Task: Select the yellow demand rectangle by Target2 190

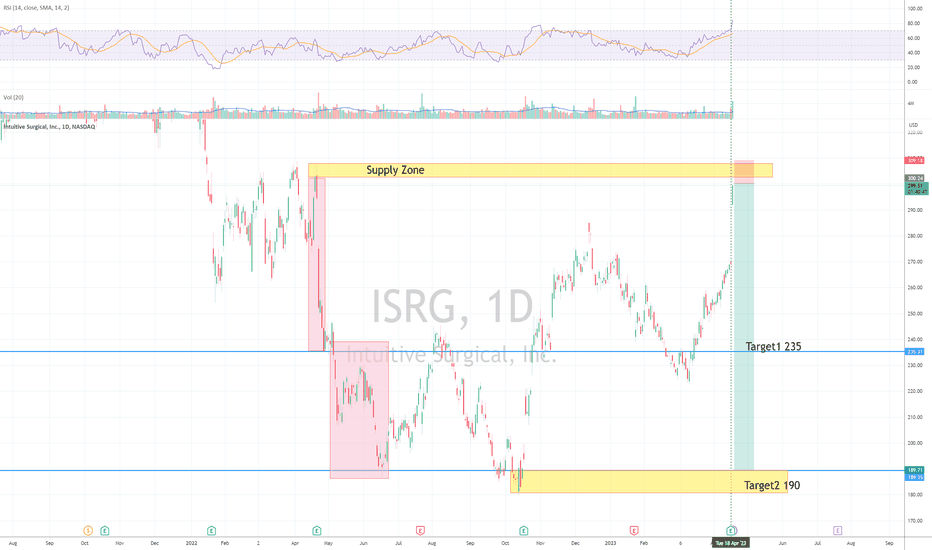Action: pos(648,482)
